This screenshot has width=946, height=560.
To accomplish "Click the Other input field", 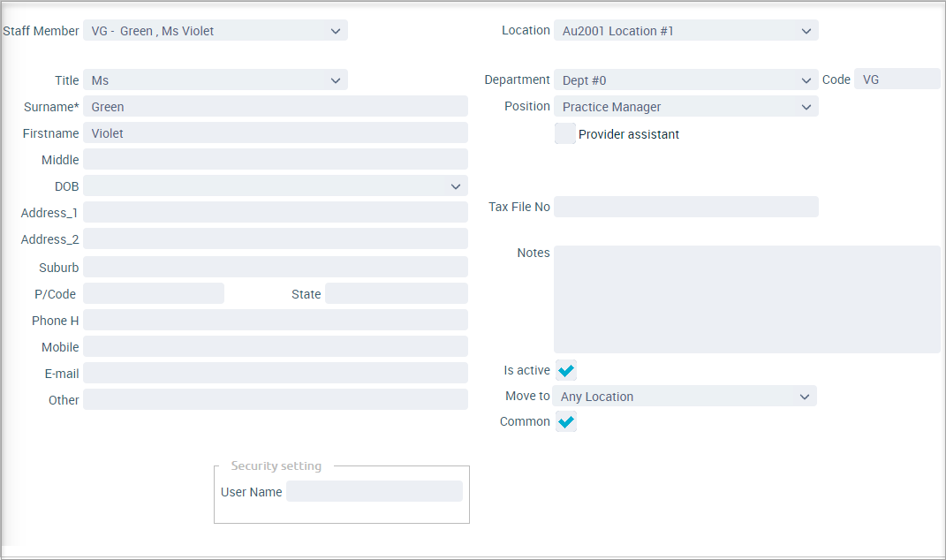I will [276, 400].
